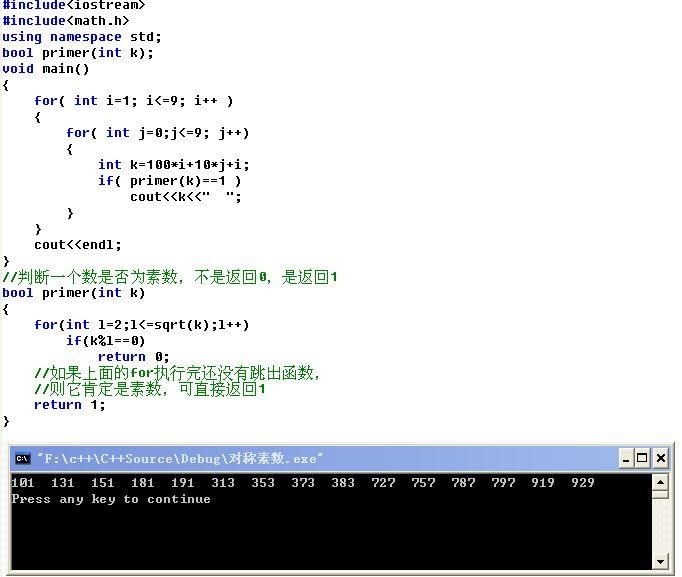Click the console window system menu icon
Screen dimensions: 682x577
tap(23, 458)
